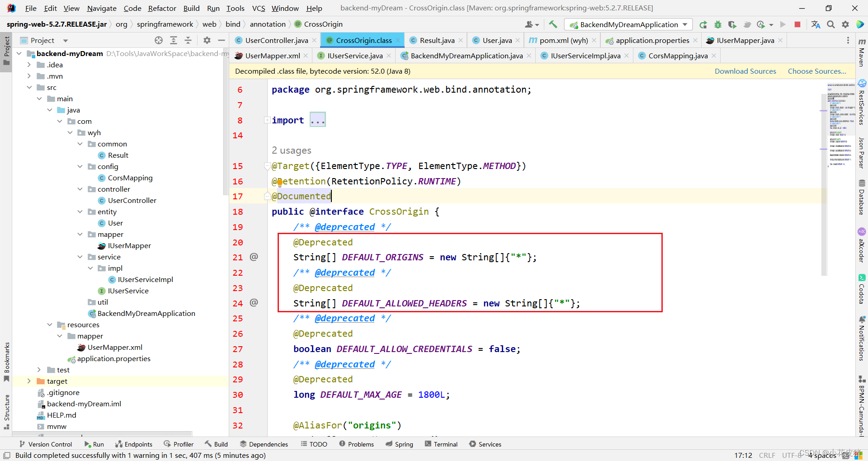868x461 pixels.
Task: Collapse all nodes in Project panel
Action: pos(188,40)
